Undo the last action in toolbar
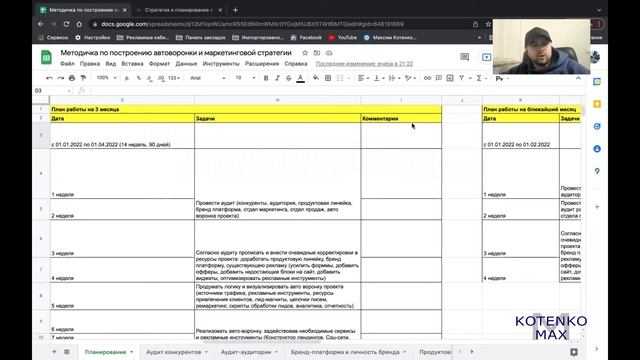The image size is (640, 360). 49,78
